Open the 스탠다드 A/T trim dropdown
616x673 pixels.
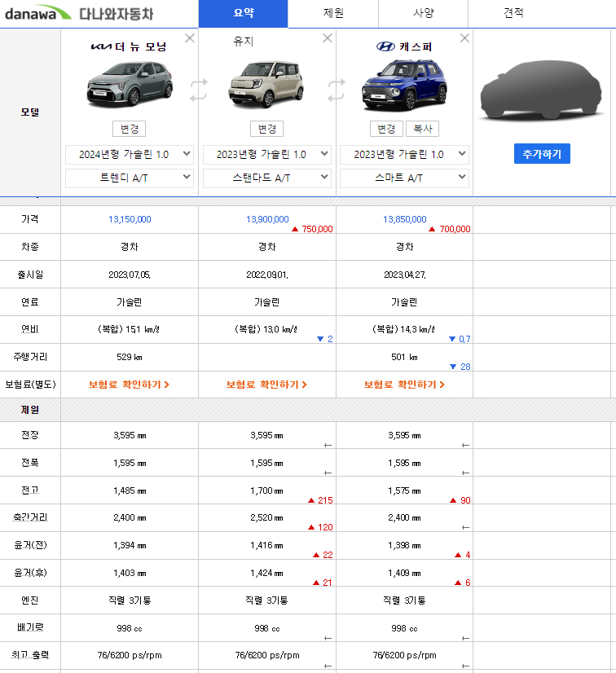click(267, 178)
